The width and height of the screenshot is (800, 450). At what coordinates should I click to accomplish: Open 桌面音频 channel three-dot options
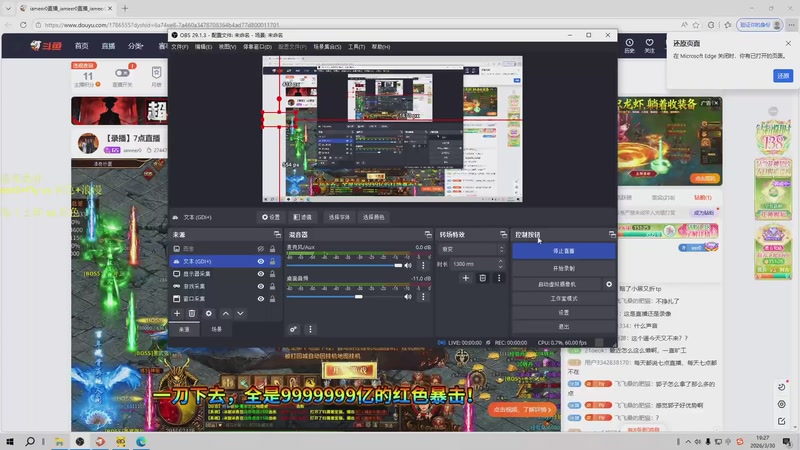pyautogui.click(x=423, y=296)
